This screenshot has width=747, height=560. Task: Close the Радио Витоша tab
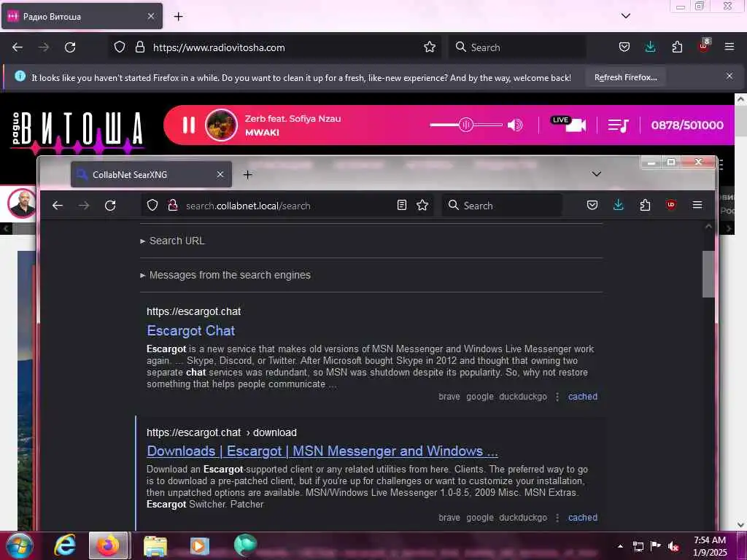click(x=150, y=16)
